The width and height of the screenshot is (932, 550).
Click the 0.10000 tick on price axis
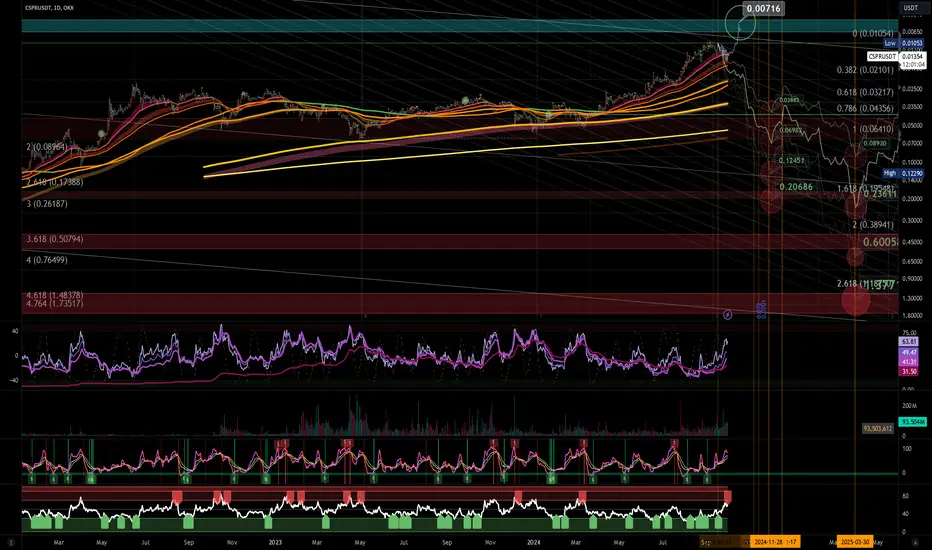912,162
